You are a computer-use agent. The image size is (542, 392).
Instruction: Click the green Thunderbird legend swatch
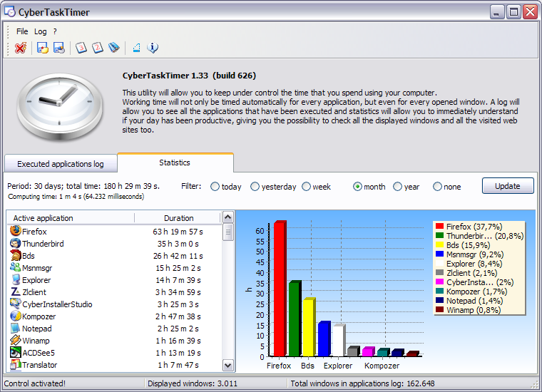click(440, 235)
